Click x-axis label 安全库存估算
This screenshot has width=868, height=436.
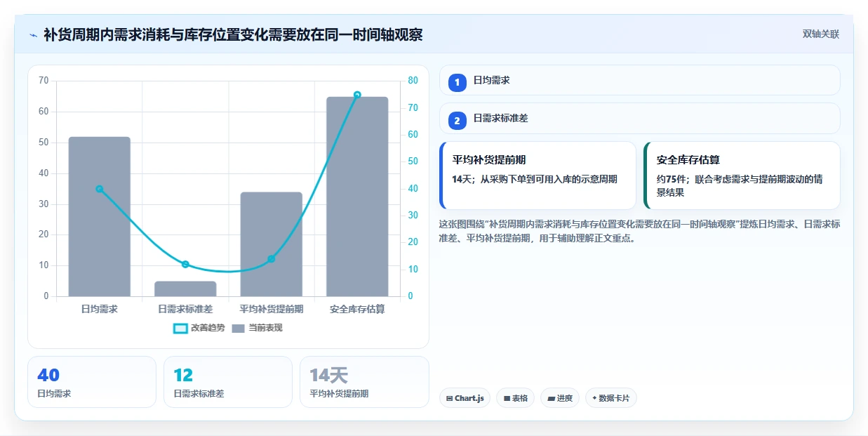pyautogui.click(x=357, y=309)
